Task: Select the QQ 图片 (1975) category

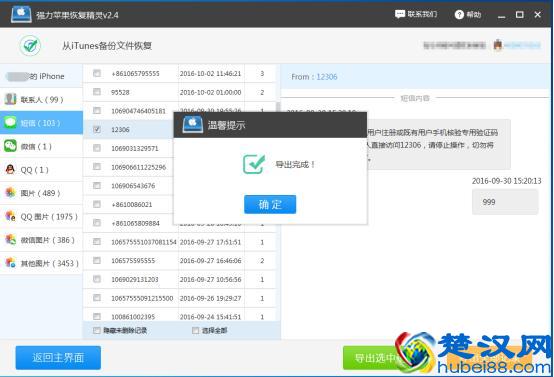Action: tap(41, 216)
